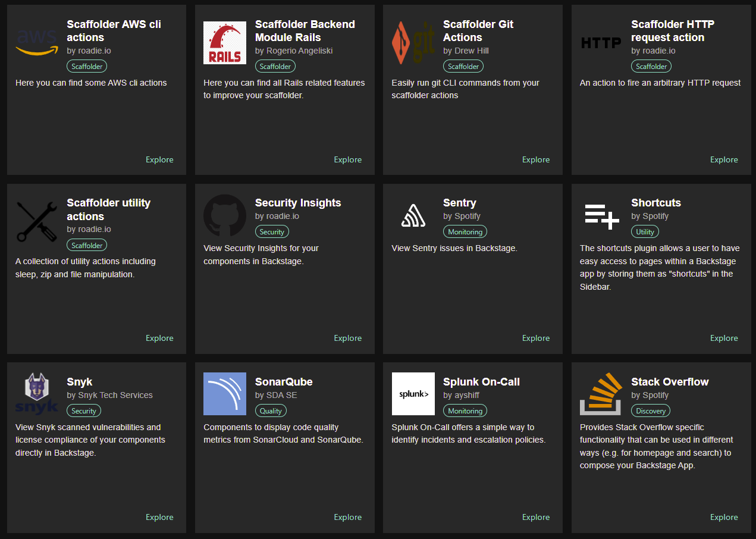Click the git logo icon
Screen dimensions: 756x539
tap(413, 43)
